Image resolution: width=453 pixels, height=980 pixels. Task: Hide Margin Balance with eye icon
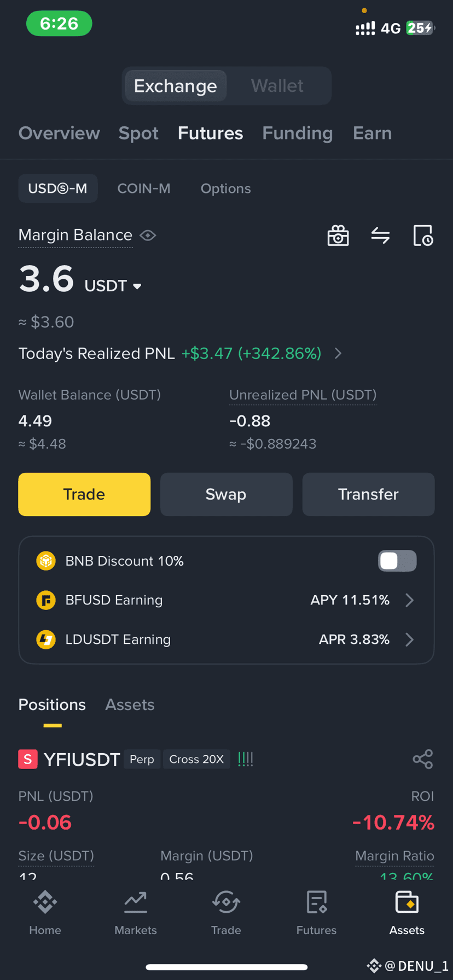[148, 235]
